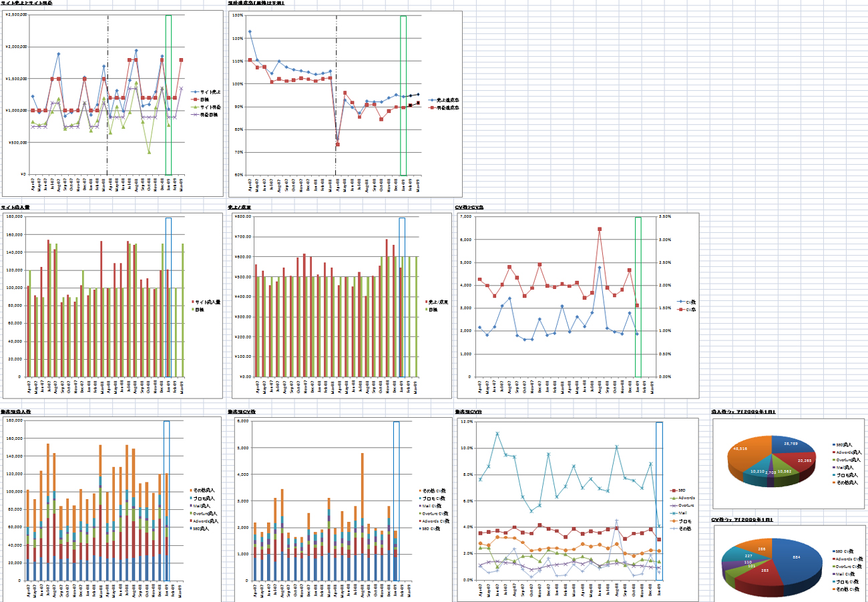Click the 利益目標 legend entry with purple cross
868x602 pixels.
[x=209, y=113]
